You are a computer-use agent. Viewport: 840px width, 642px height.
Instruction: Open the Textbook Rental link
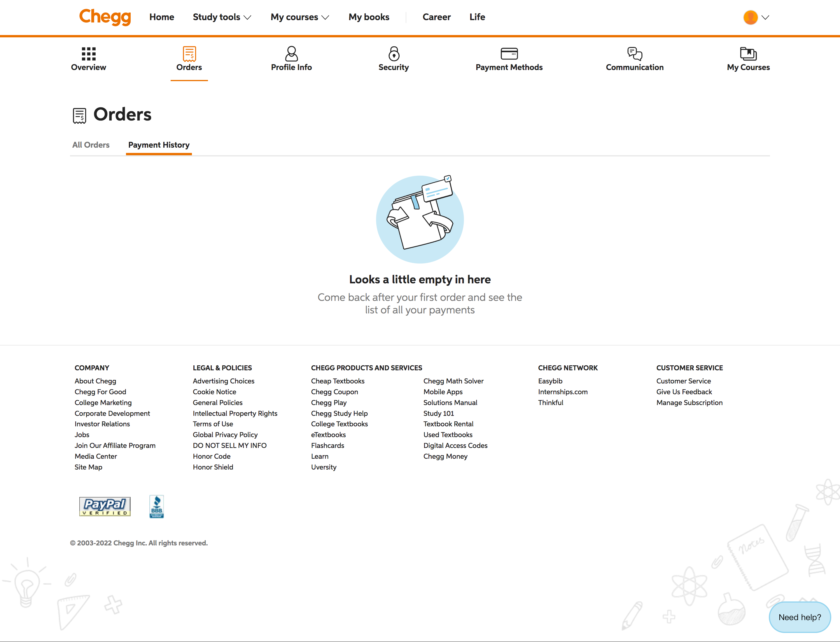449,424
